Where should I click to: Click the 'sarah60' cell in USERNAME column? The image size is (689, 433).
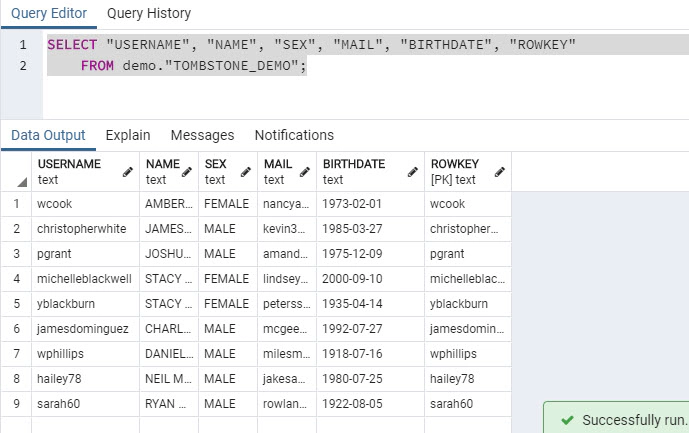click(x=86, y=404)
